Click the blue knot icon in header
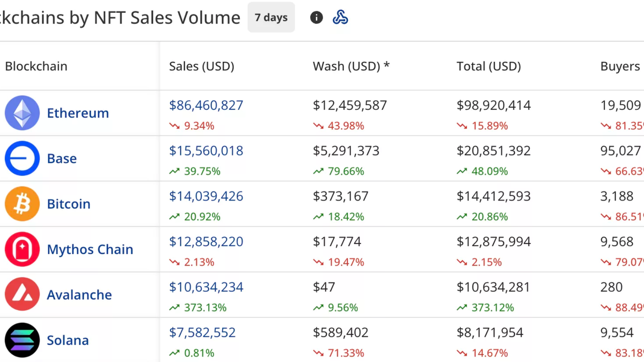This screenshot has height=362, width=644. tap(340, 18)
